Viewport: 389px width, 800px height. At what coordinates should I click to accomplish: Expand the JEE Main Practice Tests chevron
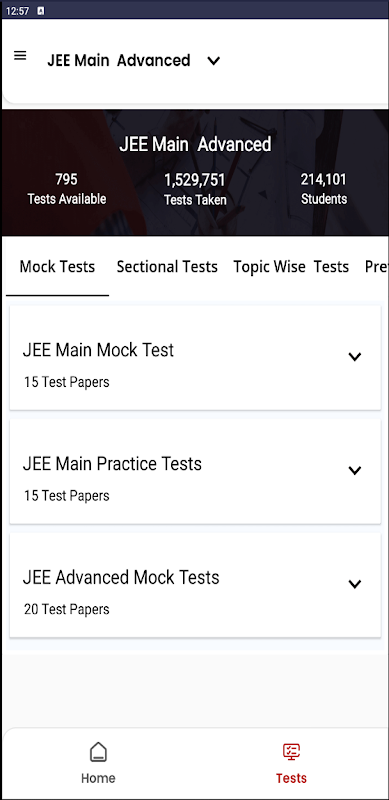point(354,470)
